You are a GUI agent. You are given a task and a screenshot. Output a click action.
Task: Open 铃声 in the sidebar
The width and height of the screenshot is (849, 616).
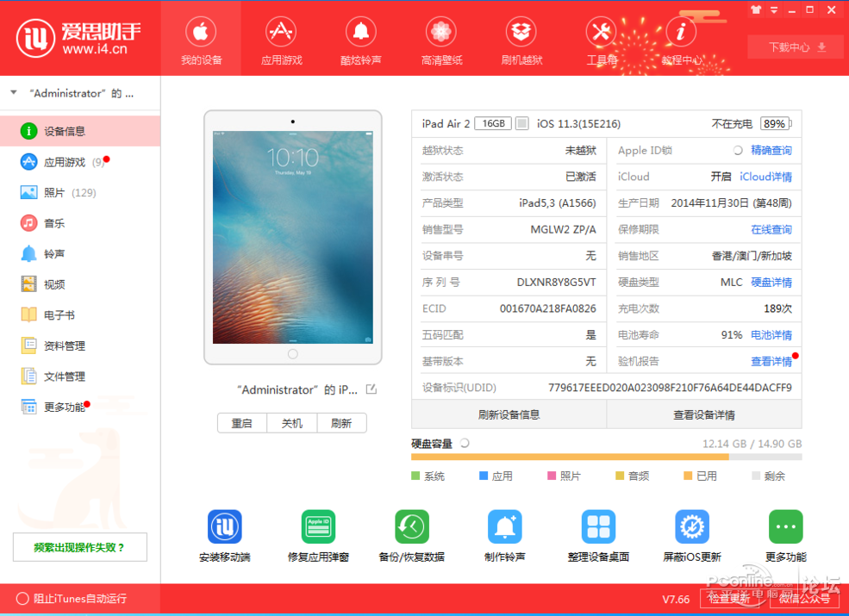pyautogui.click(x=80, y=254)
